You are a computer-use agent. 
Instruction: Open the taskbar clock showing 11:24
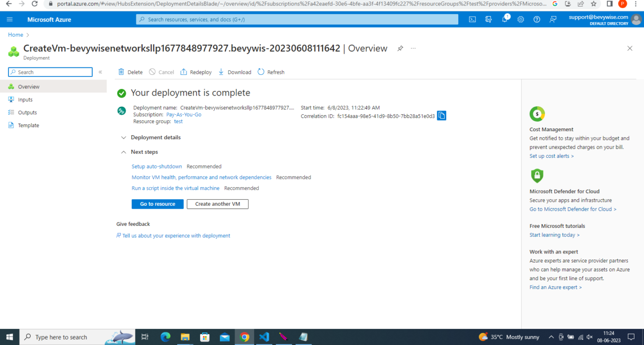[x=609, y=337]
